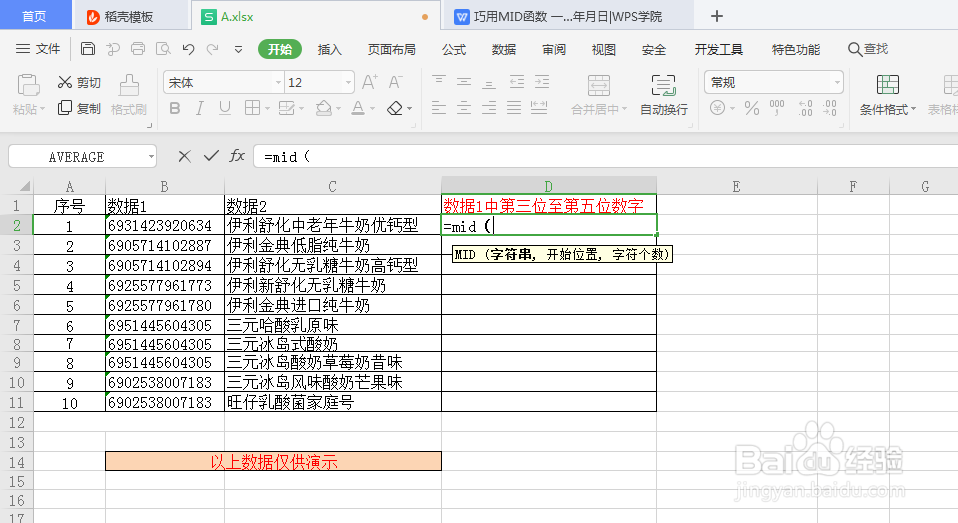The image size is (958, 523).
Task: Decrease decimal places
Action: tap(830, 108)
